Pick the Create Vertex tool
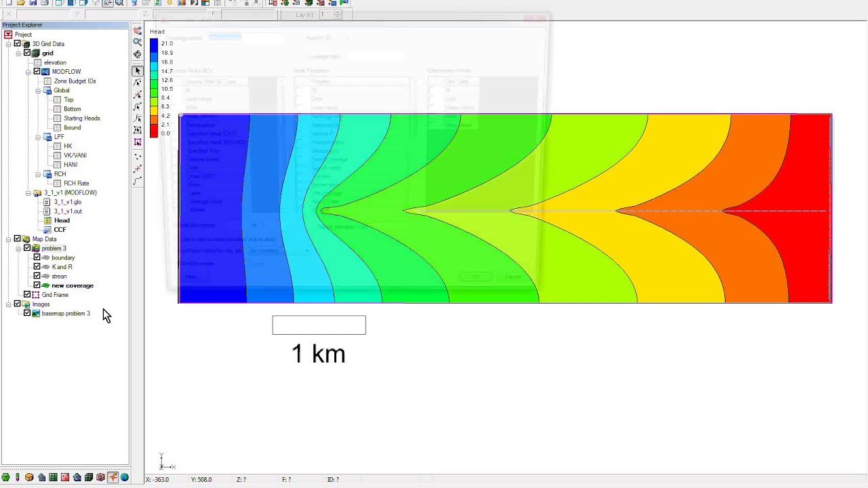 tap(138, 169)
